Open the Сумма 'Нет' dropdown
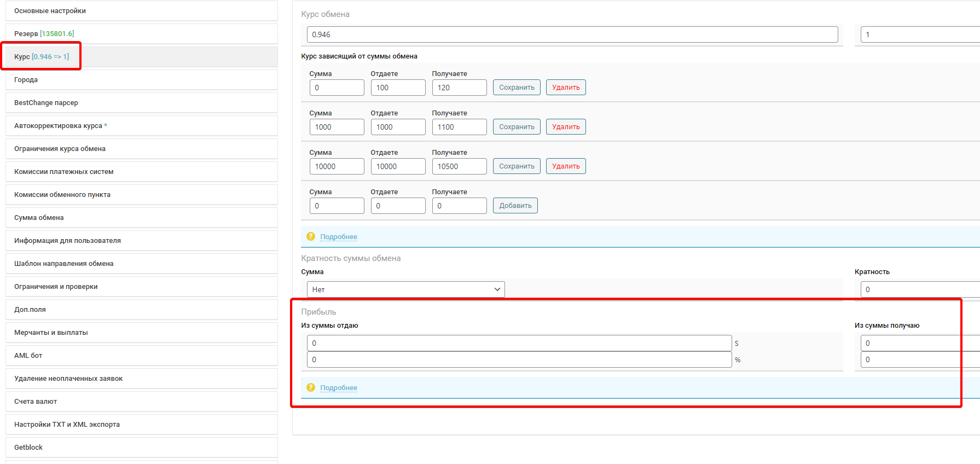 pyautogui.click(x=405, y=289)
